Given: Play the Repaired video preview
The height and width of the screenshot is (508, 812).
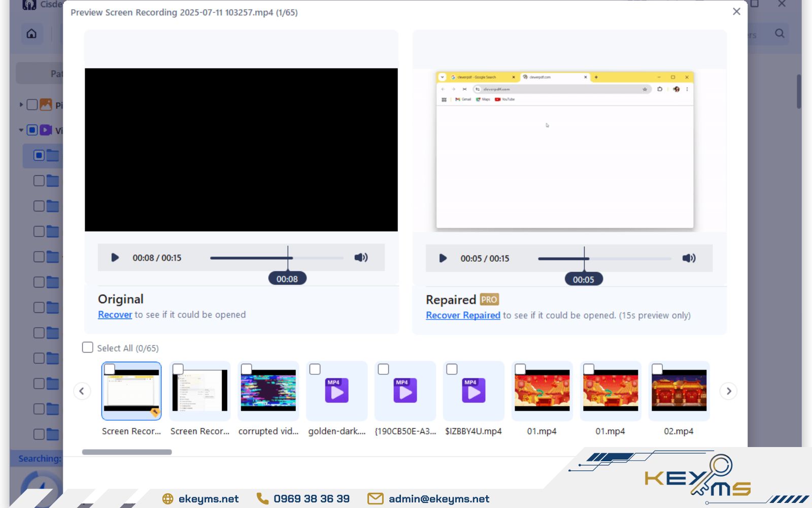Looking at the screenshot, I should point(442,258).
